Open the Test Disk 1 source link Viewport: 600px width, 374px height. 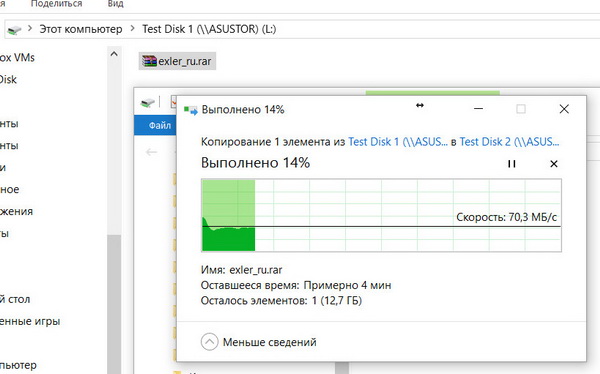[398, 142]
